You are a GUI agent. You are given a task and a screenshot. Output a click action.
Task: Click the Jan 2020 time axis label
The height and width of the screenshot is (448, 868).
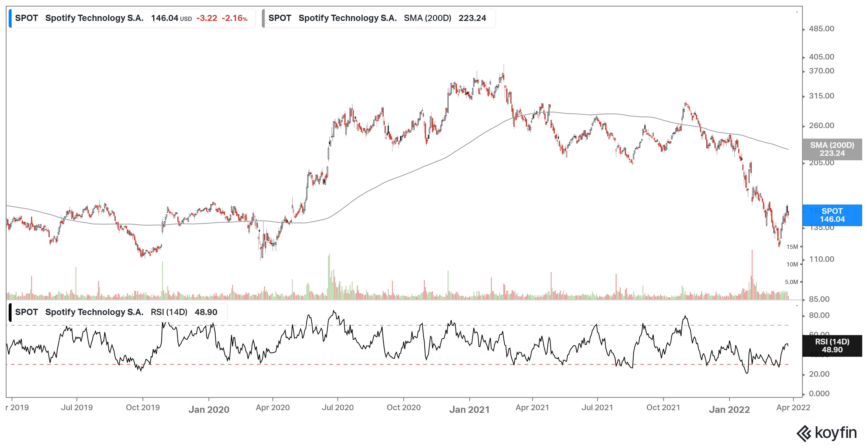209,410
